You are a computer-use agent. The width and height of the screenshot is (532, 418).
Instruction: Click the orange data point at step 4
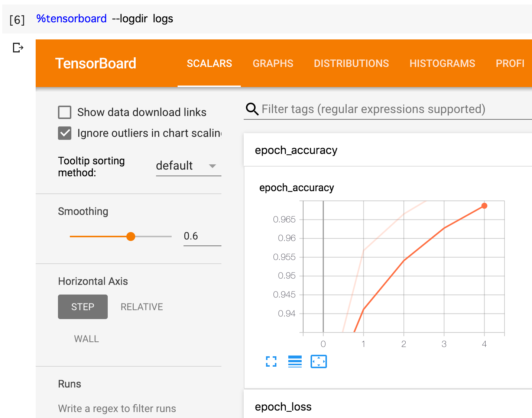tap(484, 206)
